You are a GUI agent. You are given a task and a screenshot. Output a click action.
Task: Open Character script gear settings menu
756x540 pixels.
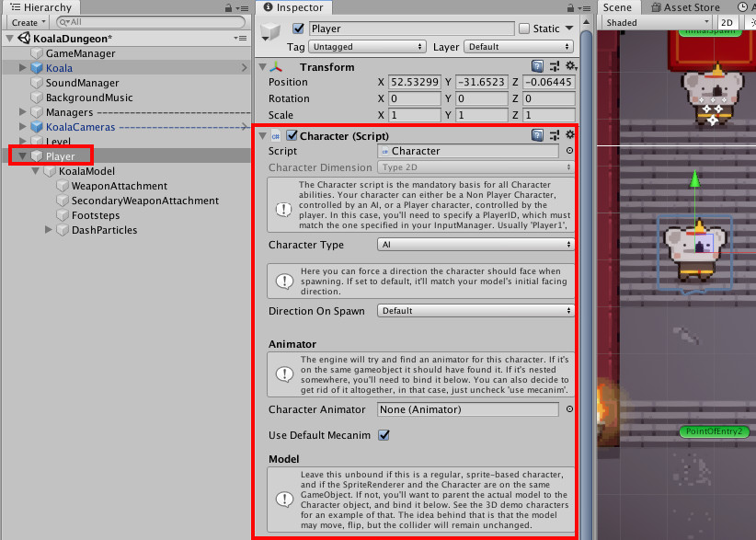pyautogui.click(x=570, y=135)
